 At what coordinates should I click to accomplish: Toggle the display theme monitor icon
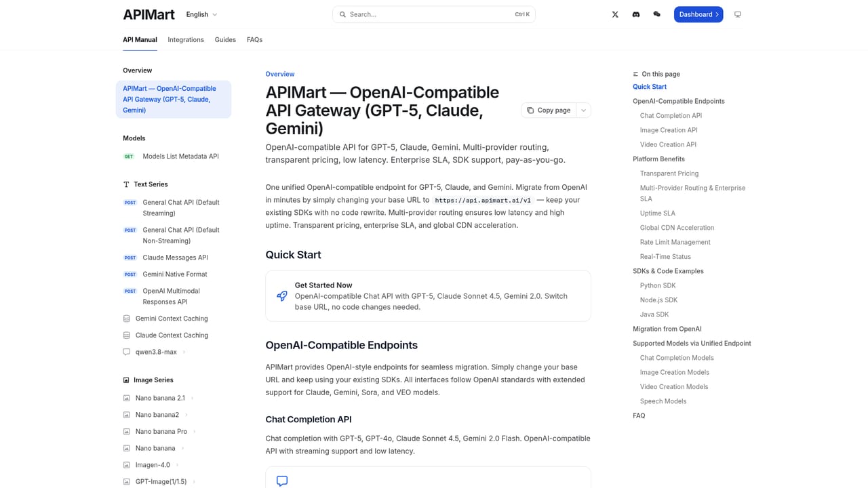[738, 14]
